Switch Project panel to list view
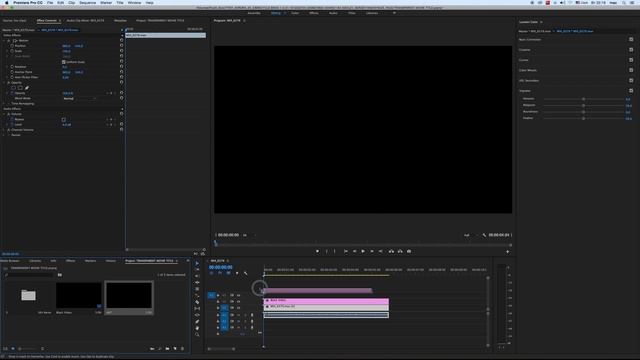The height and width of the screenshot is (360, 640). click(5, 349)
